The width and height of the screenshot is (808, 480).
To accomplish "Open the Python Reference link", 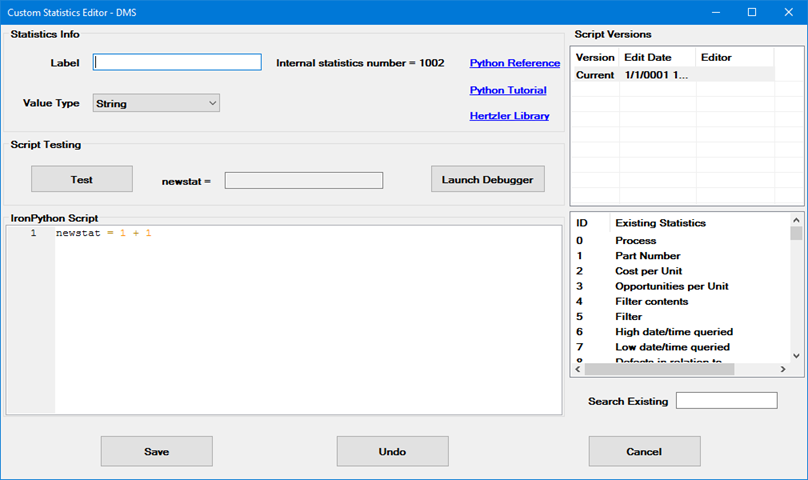I will [514, 63].
